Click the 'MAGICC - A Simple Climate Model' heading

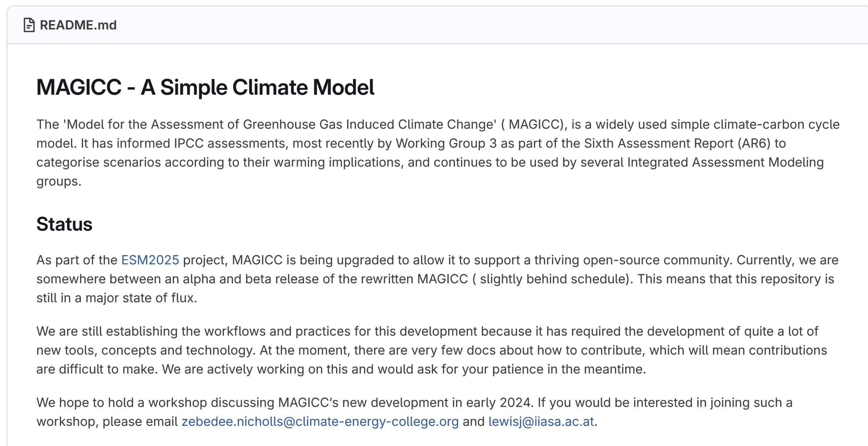point(205,87)
